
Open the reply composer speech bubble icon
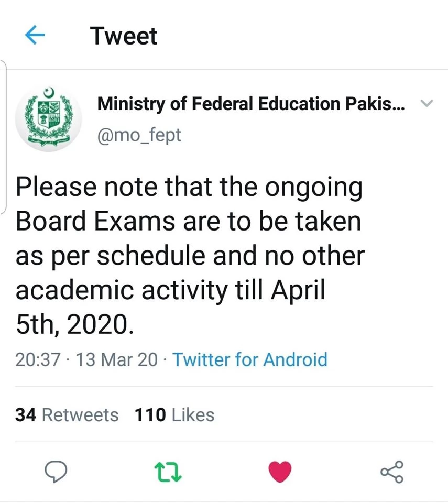point(56,471)
